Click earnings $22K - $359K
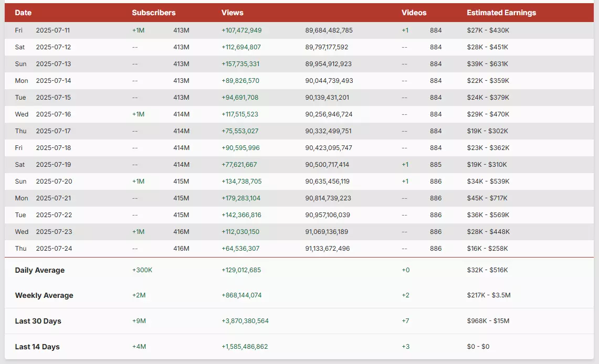The width and height of the screenshot is (599, 364). tap(488, 80)
